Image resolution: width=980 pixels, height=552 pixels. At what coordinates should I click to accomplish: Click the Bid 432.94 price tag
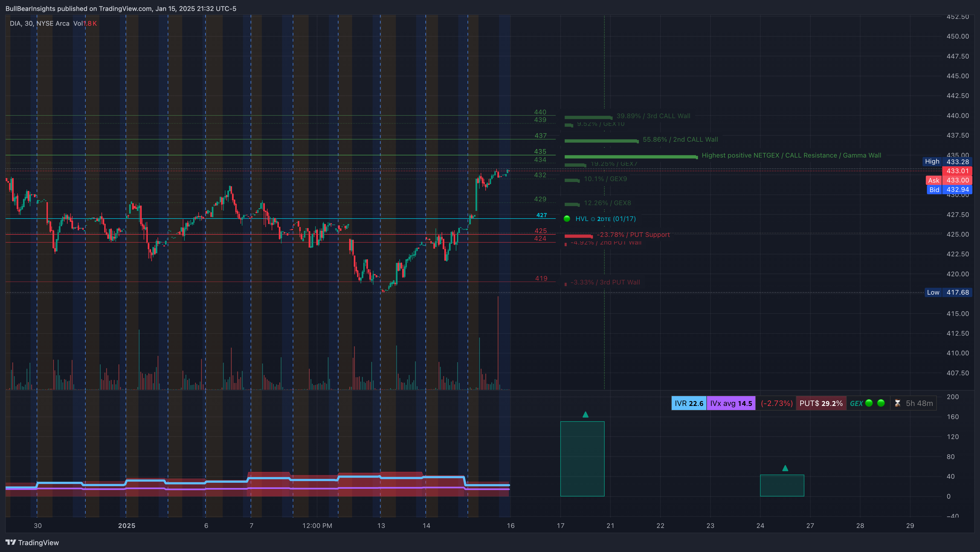[950, 190]
